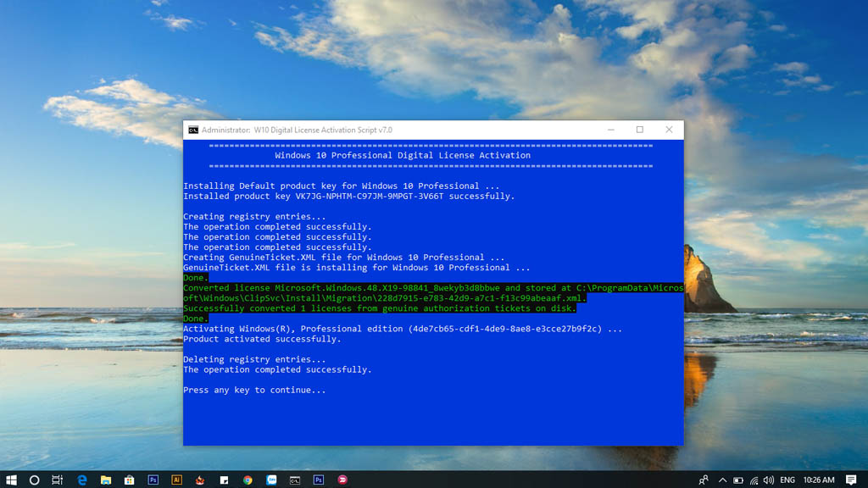The width and height of the screenshot is (868, 488).
Task: Open the Wi-Fi network flyout
Action: point(754,480)
